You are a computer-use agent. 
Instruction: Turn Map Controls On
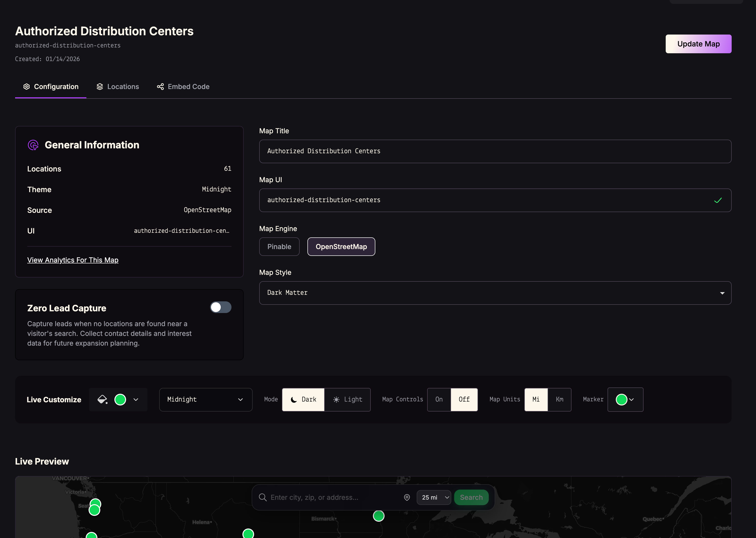click(x=439, y=400)
